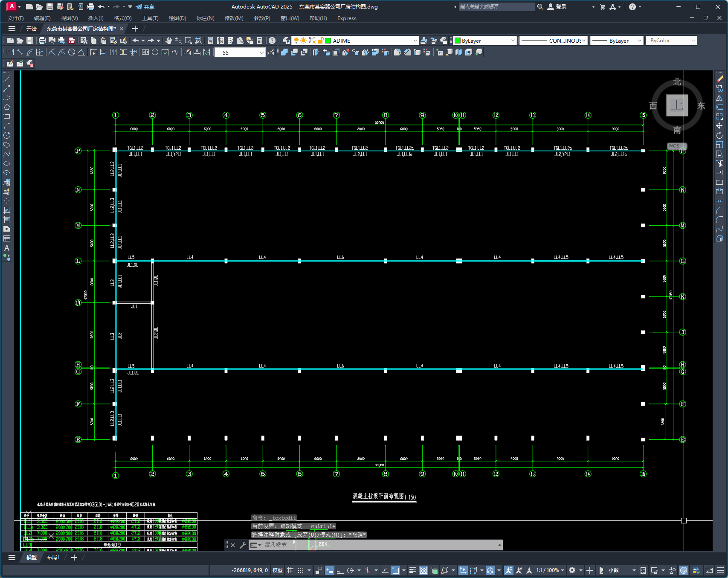
Task: Click the ViewCube 上 top face
Action: [x=677, y=105]
